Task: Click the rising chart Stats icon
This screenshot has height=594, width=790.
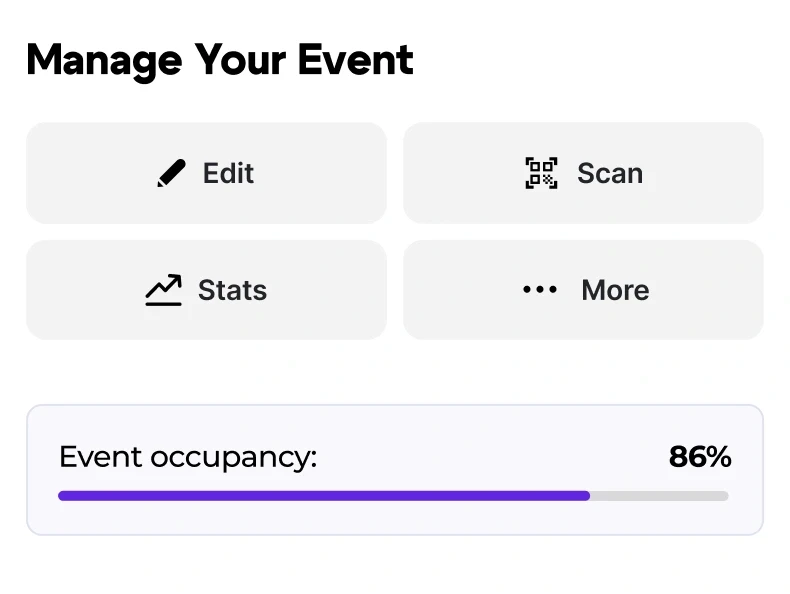Action: click(163, 290)
